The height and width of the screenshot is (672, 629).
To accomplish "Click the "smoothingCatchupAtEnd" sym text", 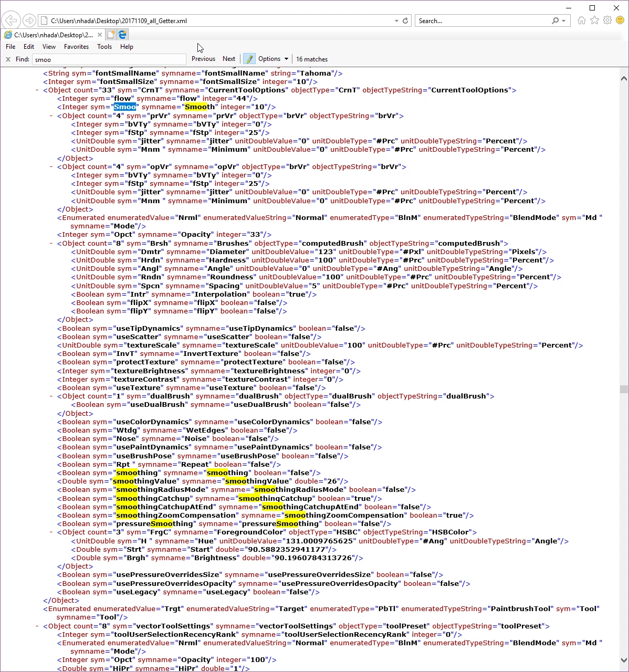I will (165, 507).
